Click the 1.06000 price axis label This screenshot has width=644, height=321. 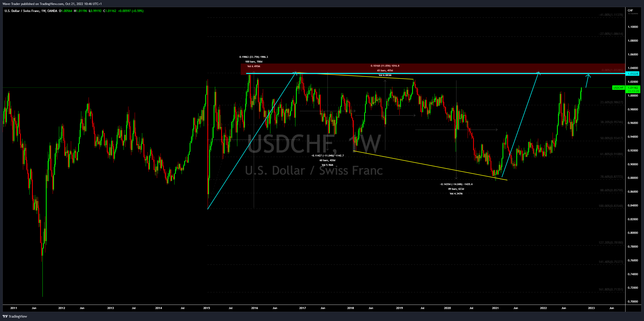[633, 54]
